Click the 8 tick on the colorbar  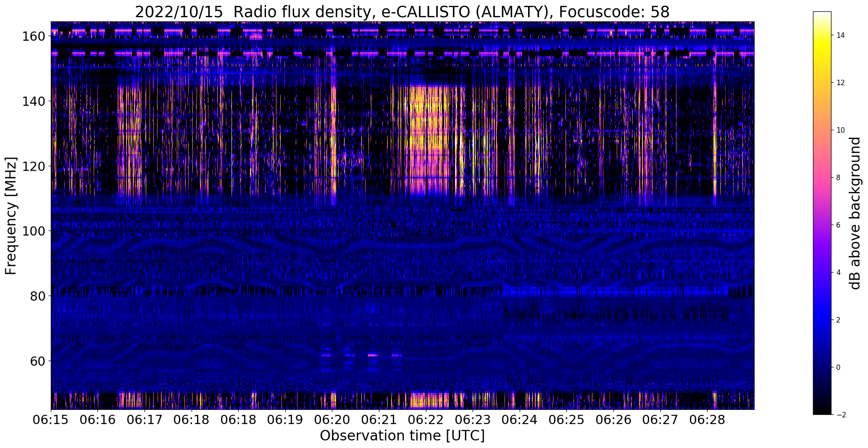click(838, 178)
